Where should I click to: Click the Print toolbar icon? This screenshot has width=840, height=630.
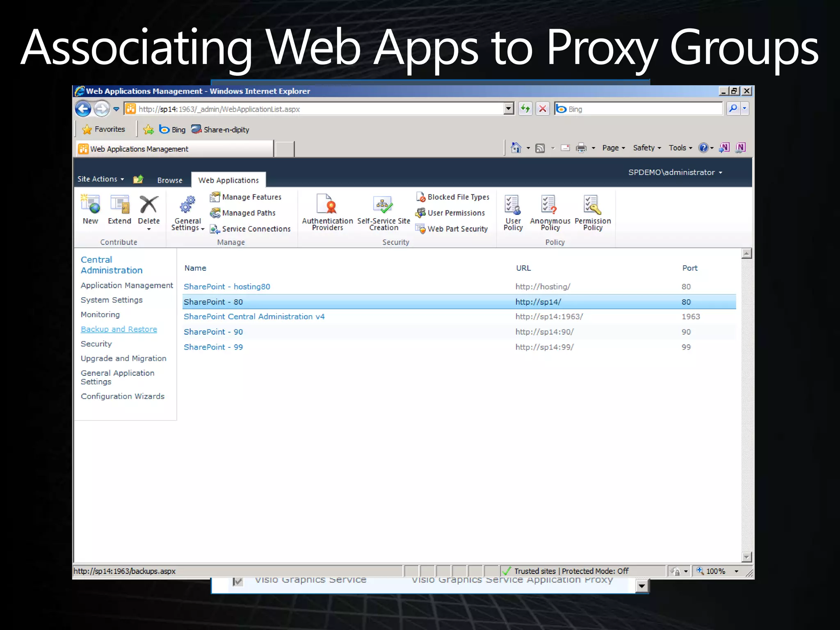(x=581, y=148)
